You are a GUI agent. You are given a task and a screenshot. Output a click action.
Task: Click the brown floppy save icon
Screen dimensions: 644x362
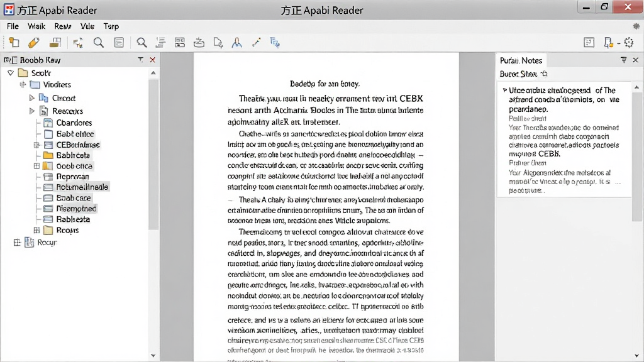point(55,43)
